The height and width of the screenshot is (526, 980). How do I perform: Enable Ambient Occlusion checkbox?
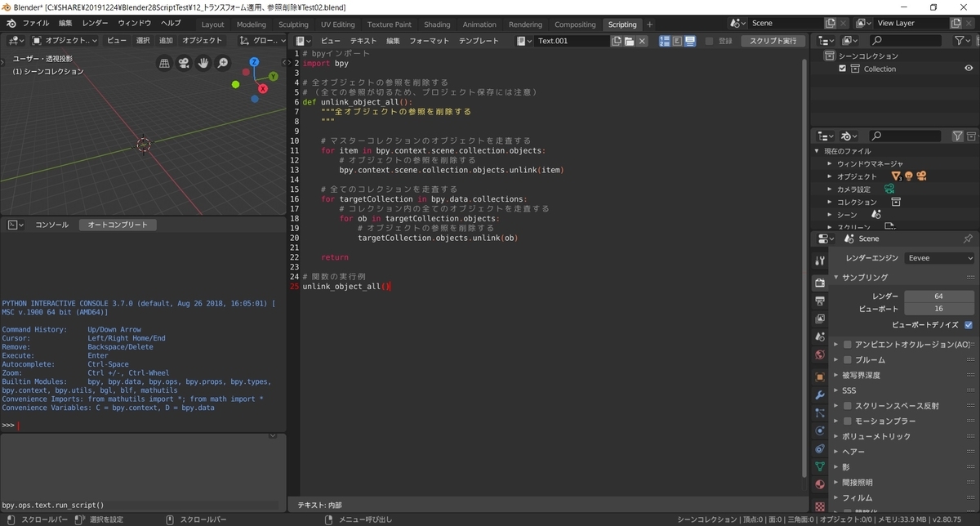point(848,345)
